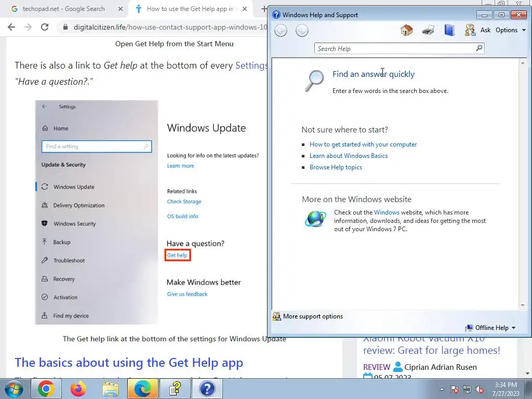Image resolution: width=532 pixels, height=399 pixels.
Task: Click Action Center flag tray icon
Action: click(x=455, y=389)
